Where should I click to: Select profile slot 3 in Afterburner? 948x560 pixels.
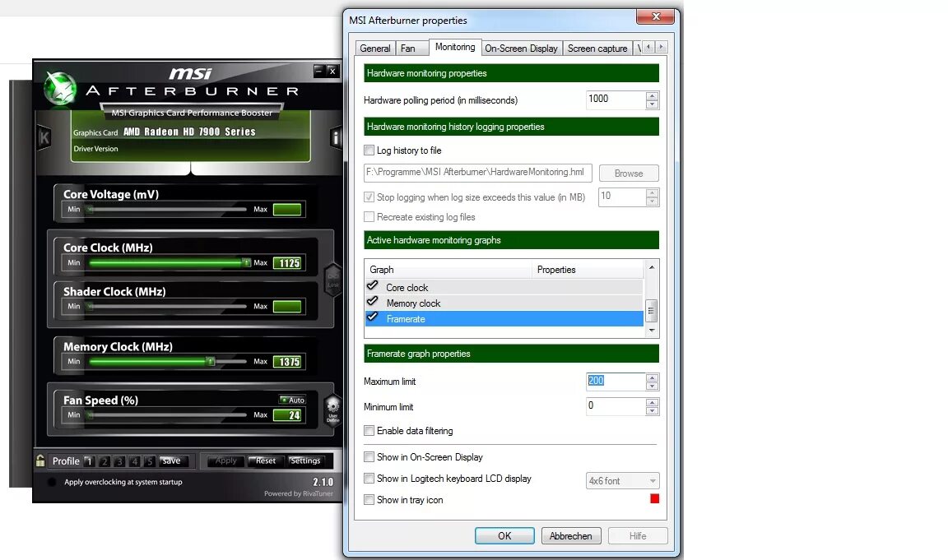click(119, 461)
